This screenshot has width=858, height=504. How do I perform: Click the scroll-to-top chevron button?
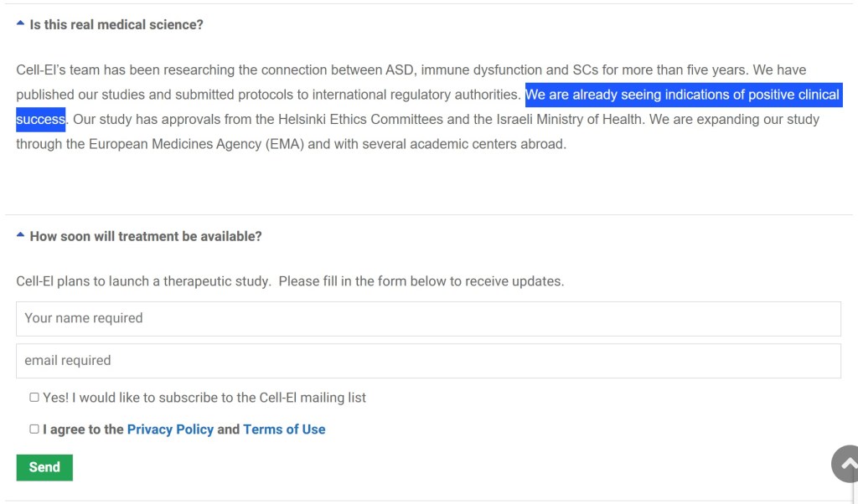click(x=846, y=463)
